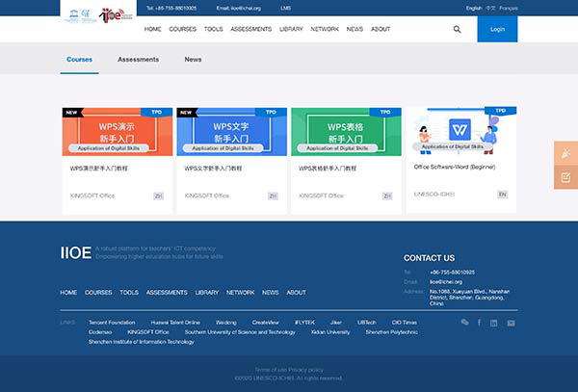
Task: Click the blue Login button
Action: coord(497,29)
